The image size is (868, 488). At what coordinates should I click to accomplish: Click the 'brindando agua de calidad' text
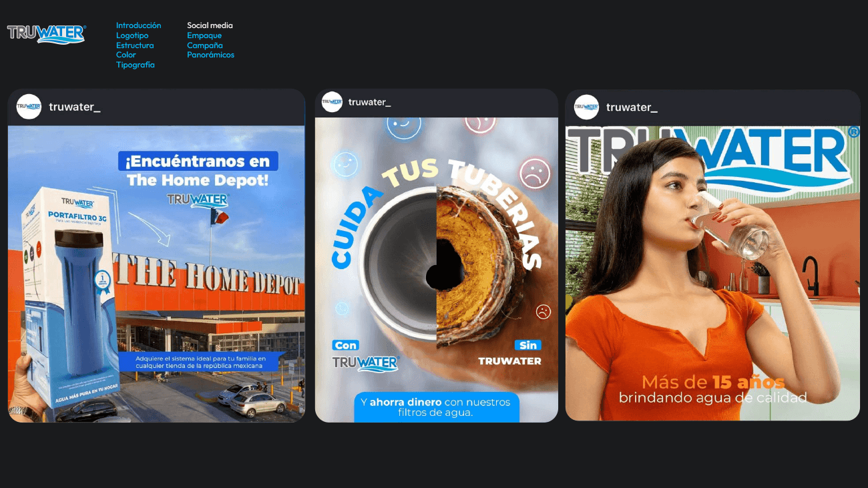[712, 398]
